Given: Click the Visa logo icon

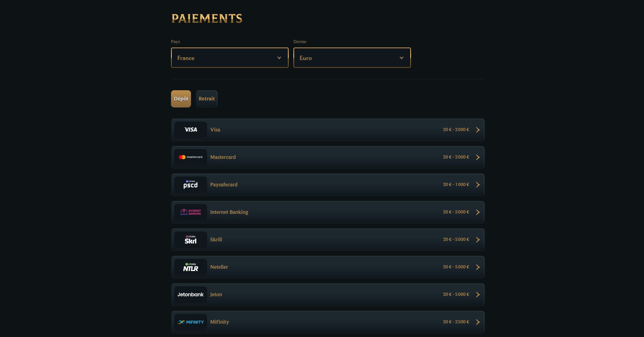Looking at the screenshot, I should pos(191,130).
